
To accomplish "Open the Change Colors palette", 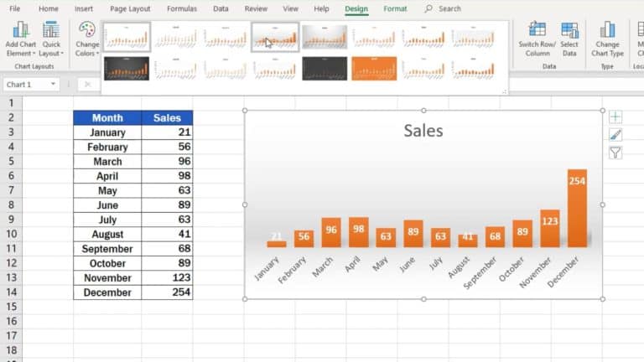I will pyautogui.click(x=86, y=38).
